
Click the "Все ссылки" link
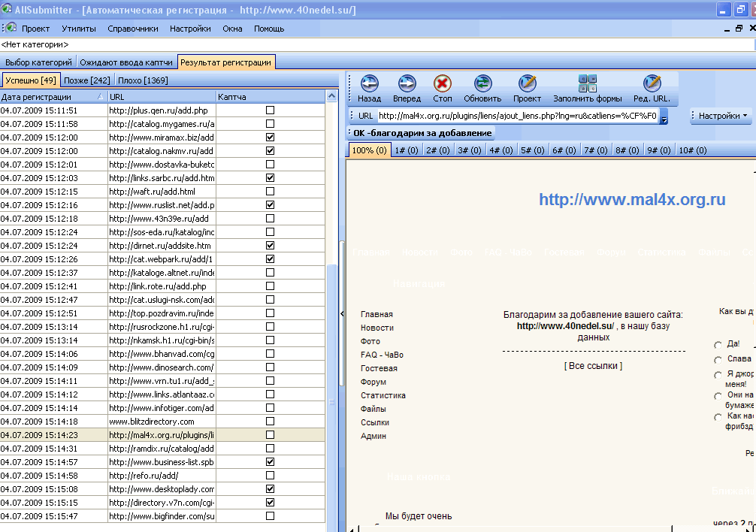coord(593,366)
